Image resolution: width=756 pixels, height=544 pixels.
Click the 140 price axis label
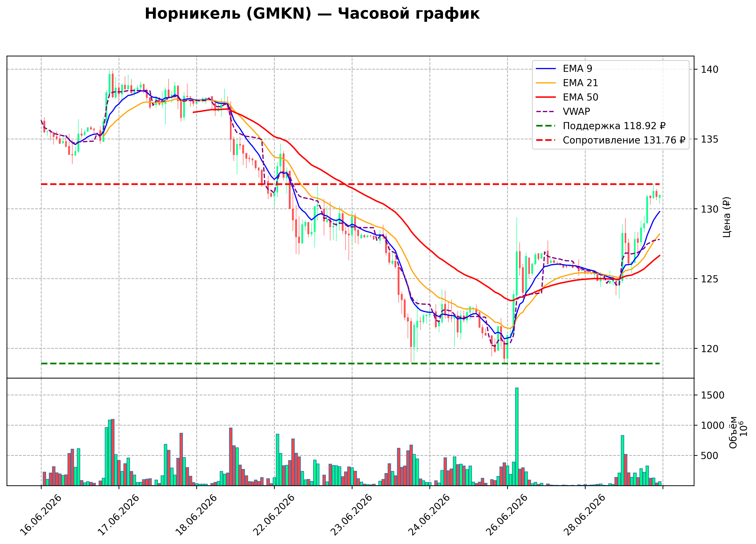click(710, 69)
